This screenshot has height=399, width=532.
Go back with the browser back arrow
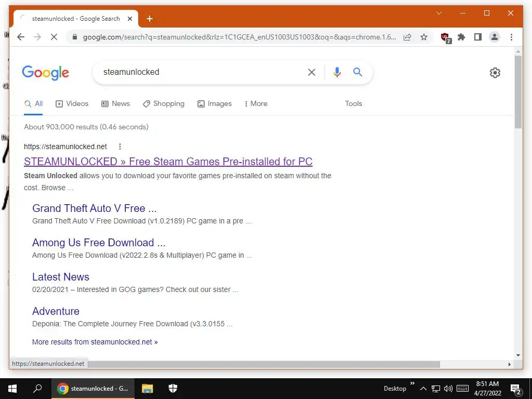coord(21,37)
